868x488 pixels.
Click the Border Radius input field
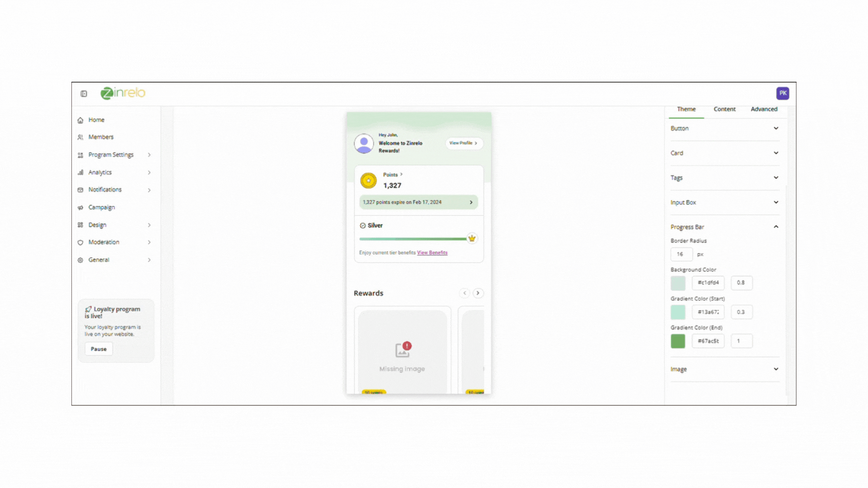(x=681, y=254)
